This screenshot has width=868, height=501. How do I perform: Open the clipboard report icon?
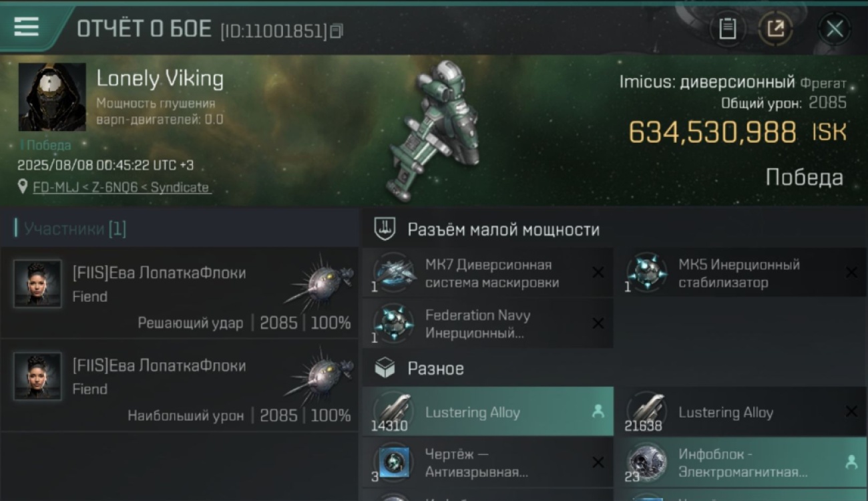[727, 29]
